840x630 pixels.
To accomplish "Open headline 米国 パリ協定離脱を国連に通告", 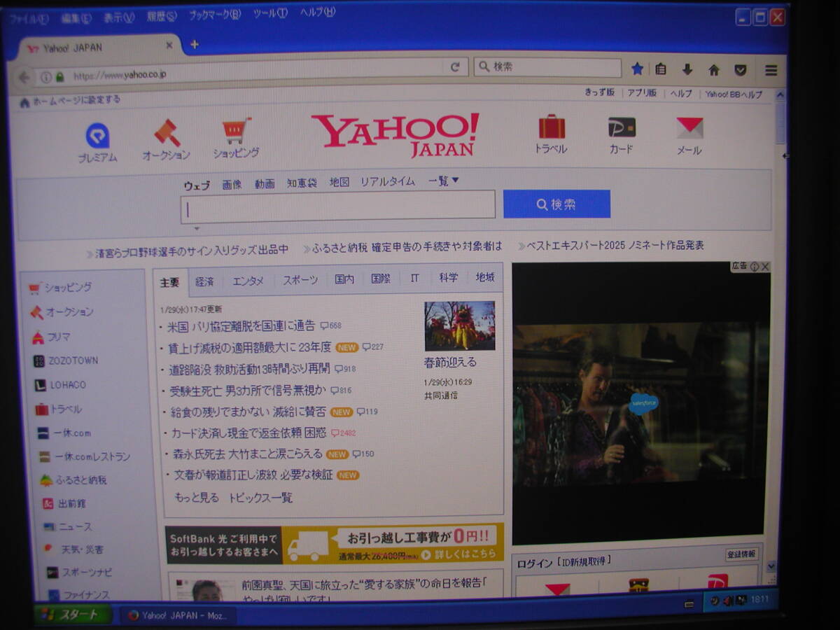I will point(240,325).
